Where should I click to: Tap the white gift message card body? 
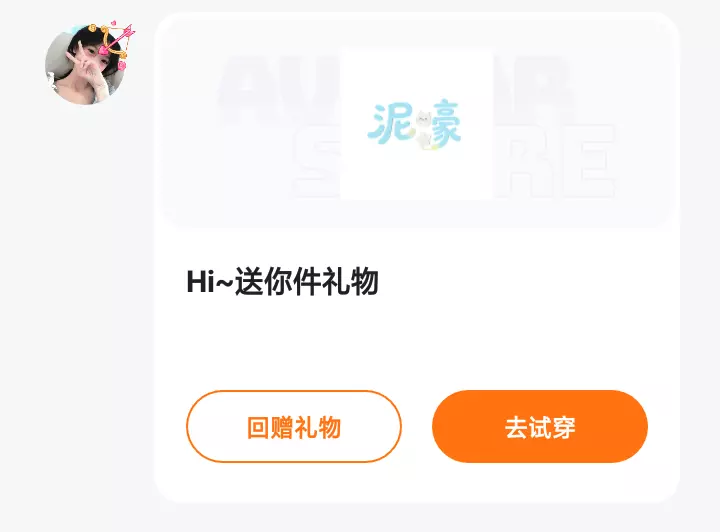tap(417, 258)
